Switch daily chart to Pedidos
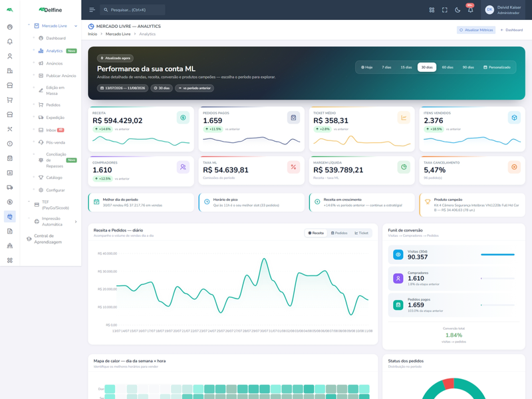The width and height of the screenshot is (532, 399). coord(339,233)
